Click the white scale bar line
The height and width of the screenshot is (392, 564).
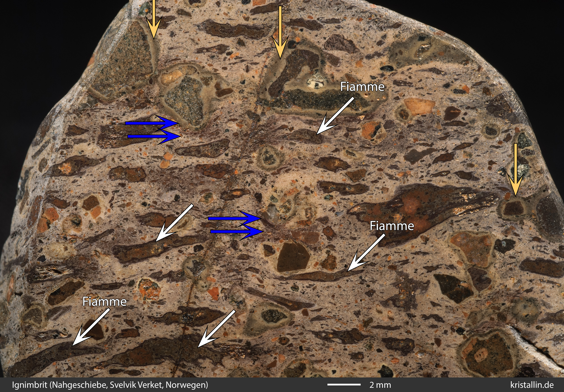344,385
